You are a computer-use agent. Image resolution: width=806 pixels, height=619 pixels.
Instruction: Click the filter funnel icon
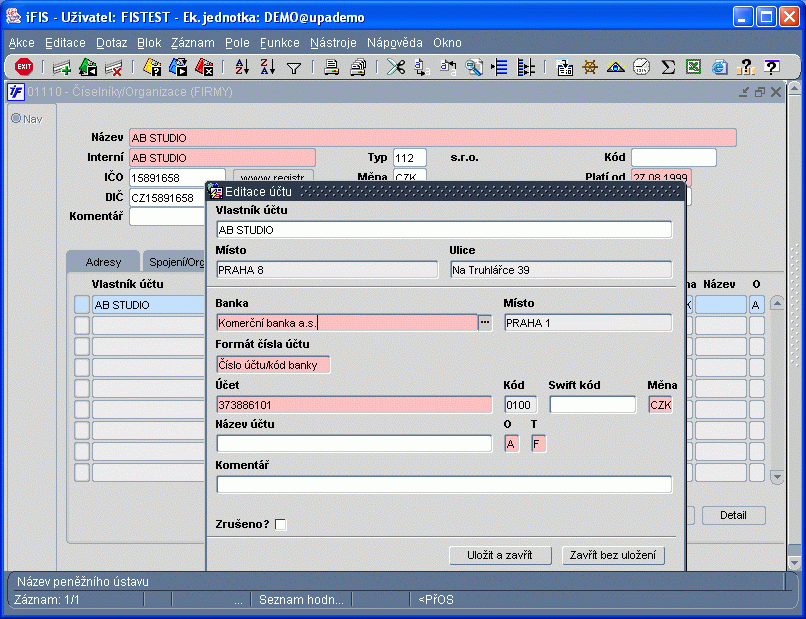coord(294,67)
